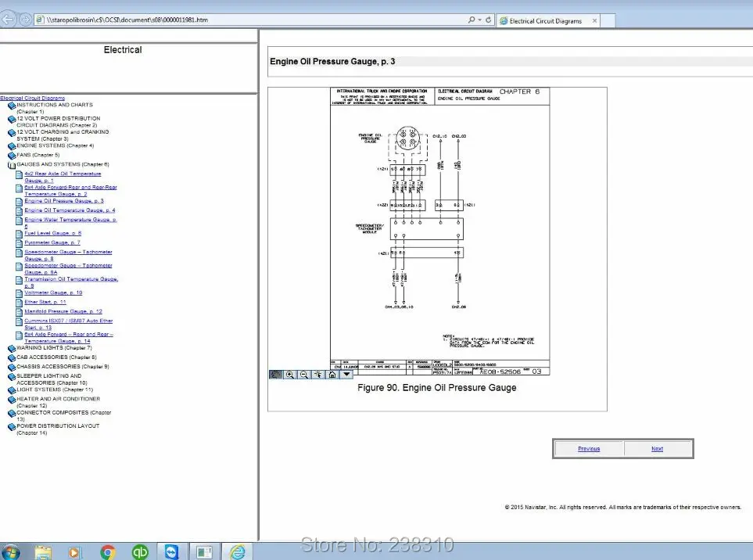Expand WARNING LIGHTS Chapter 7 book icon

point(12,349)
